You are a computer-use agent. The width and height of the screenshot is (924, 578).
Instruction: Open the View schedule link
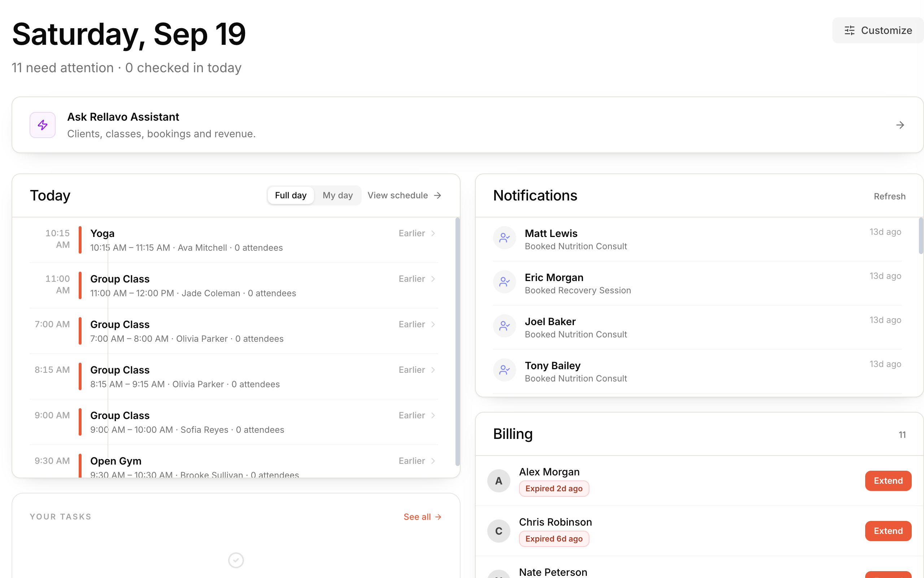pyautogui.click(x=404, y=195)
